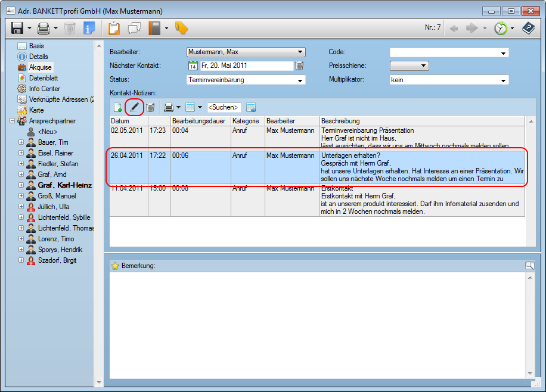Click the help book icon at top right
The width and height of the screenshot is (546, 392).
point(528,28)
